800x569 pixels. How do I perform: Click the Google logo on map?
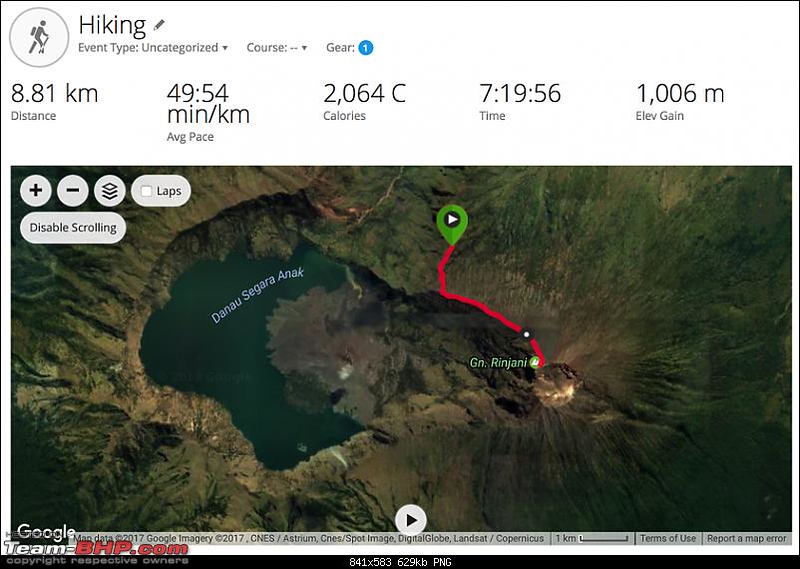coord(46,532)
